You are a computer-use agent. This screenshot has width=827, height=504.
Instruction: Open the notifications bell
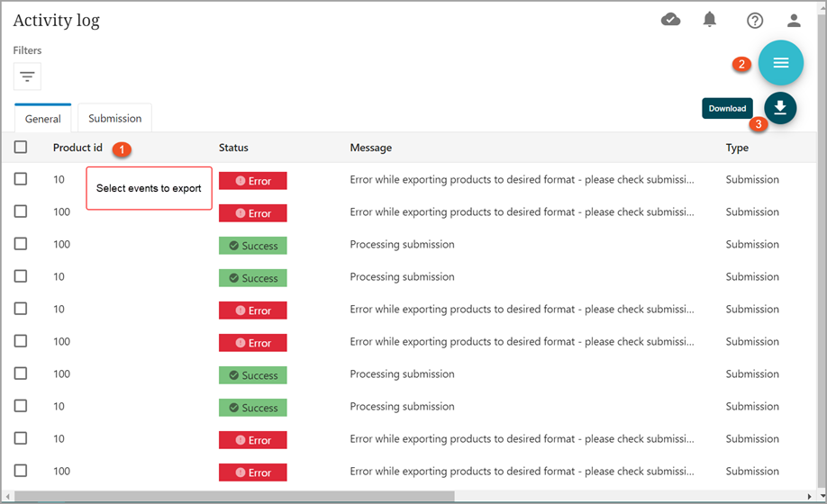(x=710, y=20)
